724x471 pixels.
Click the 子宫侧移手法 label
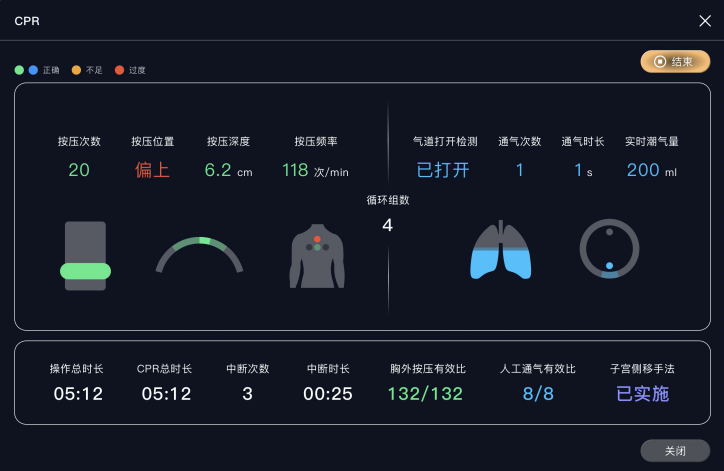point(642,368)
